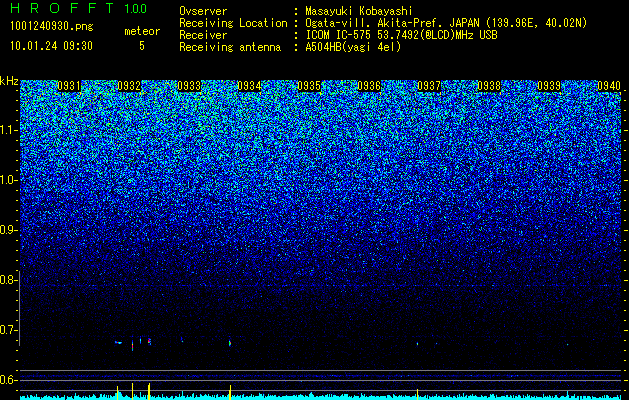Click the Receiver label

[203, 35]
